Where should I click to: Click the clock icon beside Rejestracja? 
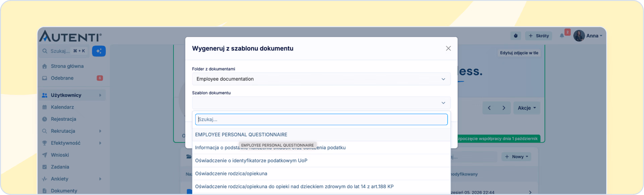(45, 119)
